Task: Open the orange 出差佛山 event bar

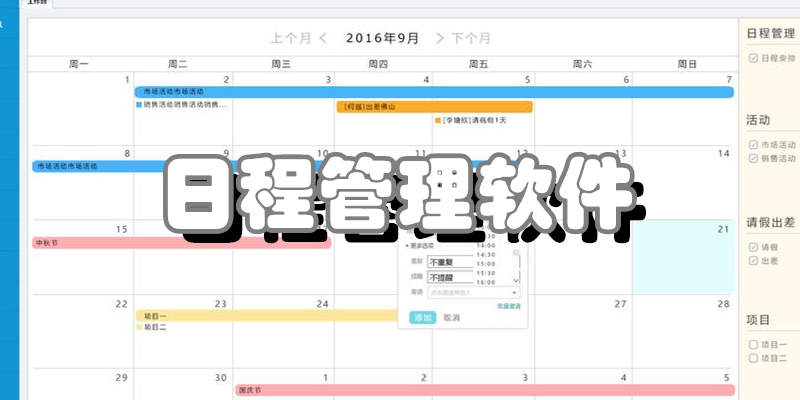Action: (x=433, y=106)
